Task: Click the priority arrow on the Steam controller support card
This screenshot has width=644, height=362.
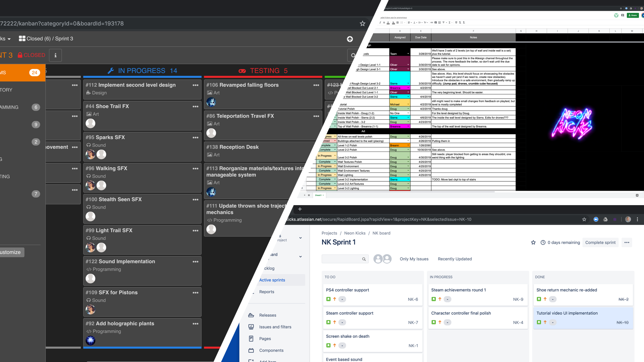Action: point(334,322)
